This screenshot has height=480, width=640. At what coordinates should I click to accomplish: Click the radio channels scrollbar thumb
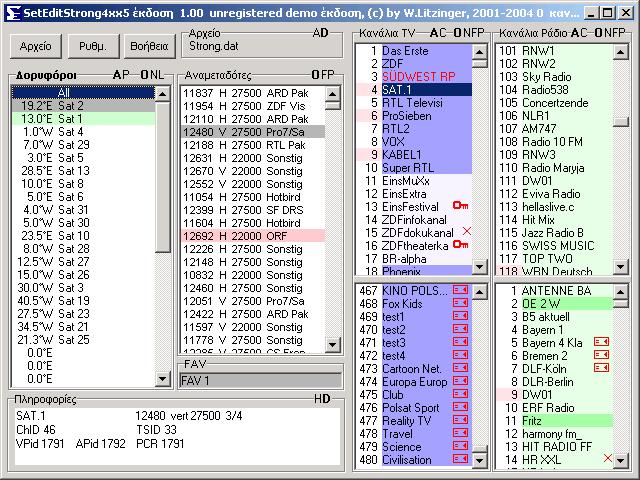point(621,122)
